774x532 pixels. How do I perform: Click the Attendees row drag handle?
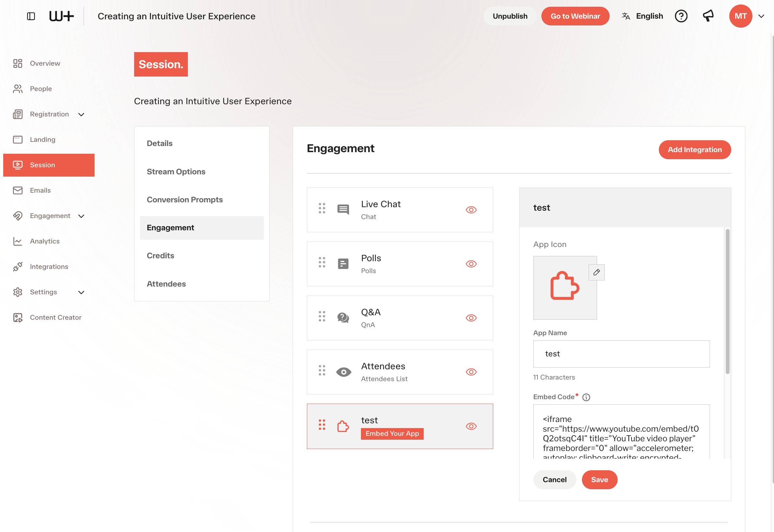(x=322, y=370)
